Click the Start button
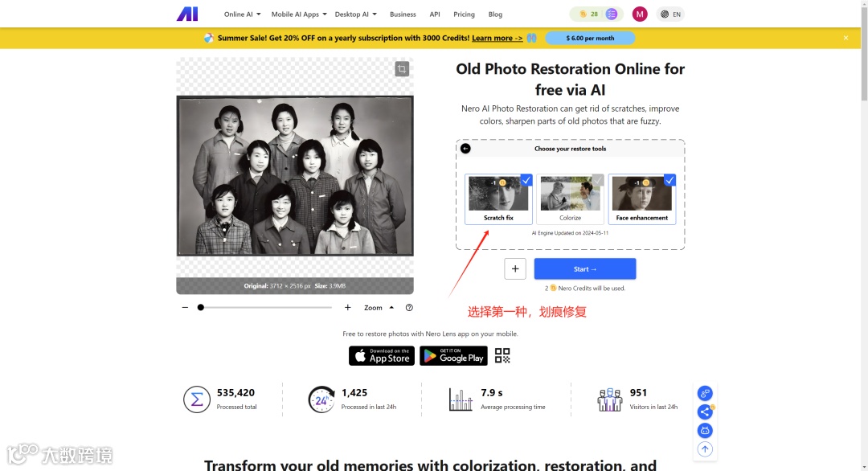The image size is (868, 471). click(x=584, y=269)
